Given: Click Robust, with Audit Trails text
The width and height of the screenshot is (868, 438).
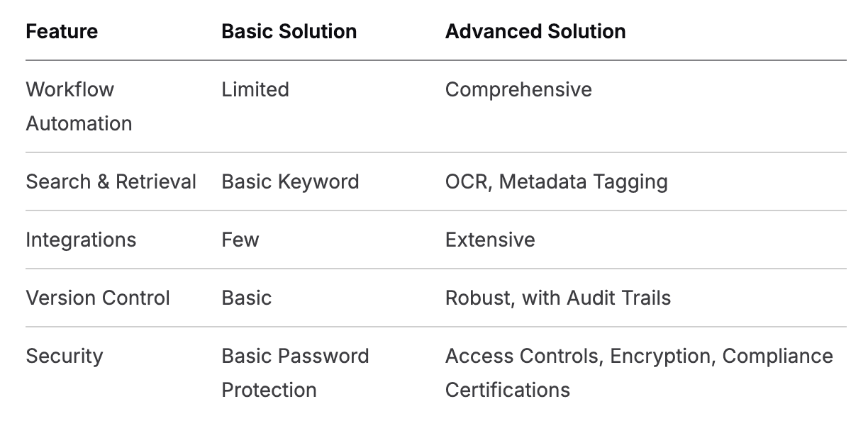Looking at the screenshot, I should 557,298.
